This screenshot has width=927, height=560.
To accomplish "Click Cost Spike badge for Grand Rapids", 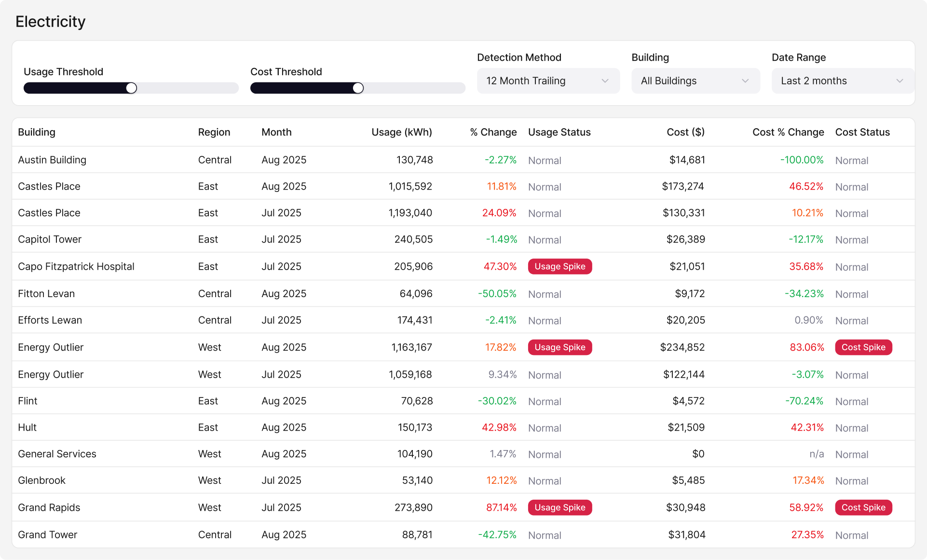I will click(x=863, y=507).
